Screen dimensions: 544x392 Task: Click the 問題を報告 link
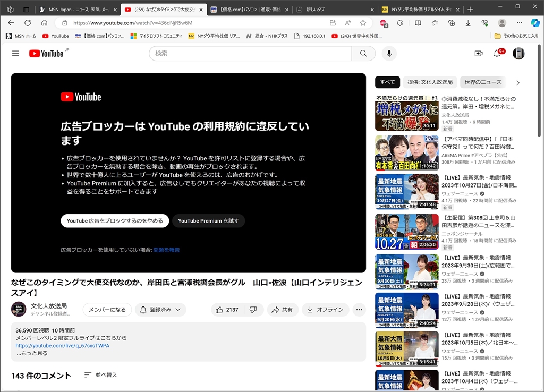click(166, 250)
